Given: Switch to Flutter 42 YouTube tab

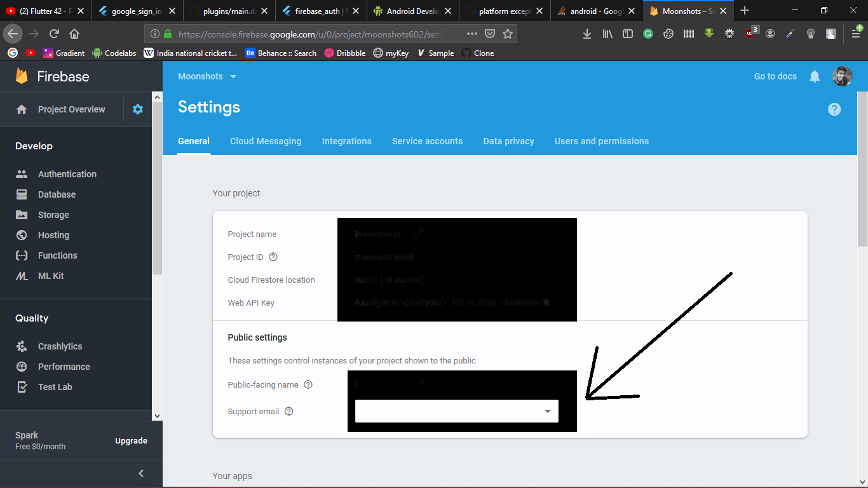Looking at the screenshot, I should coord(45,11).
